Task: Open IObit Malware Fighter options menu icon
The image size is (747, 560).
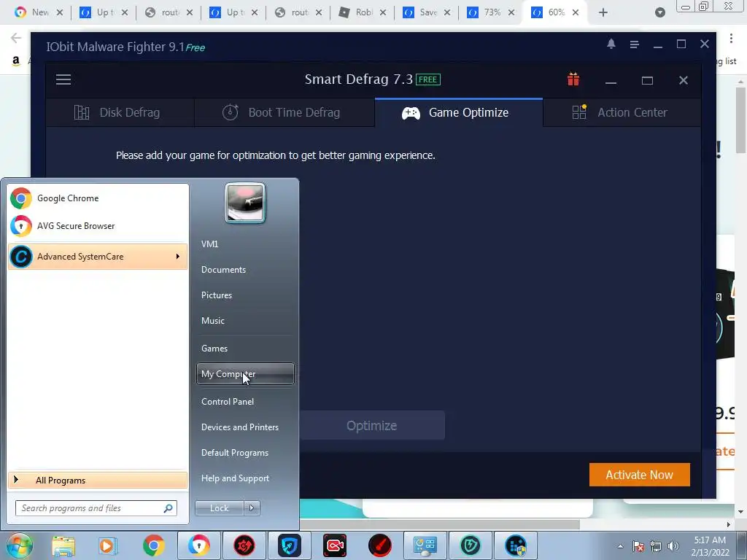Action: pyautogui.click(x=634, y=44)
